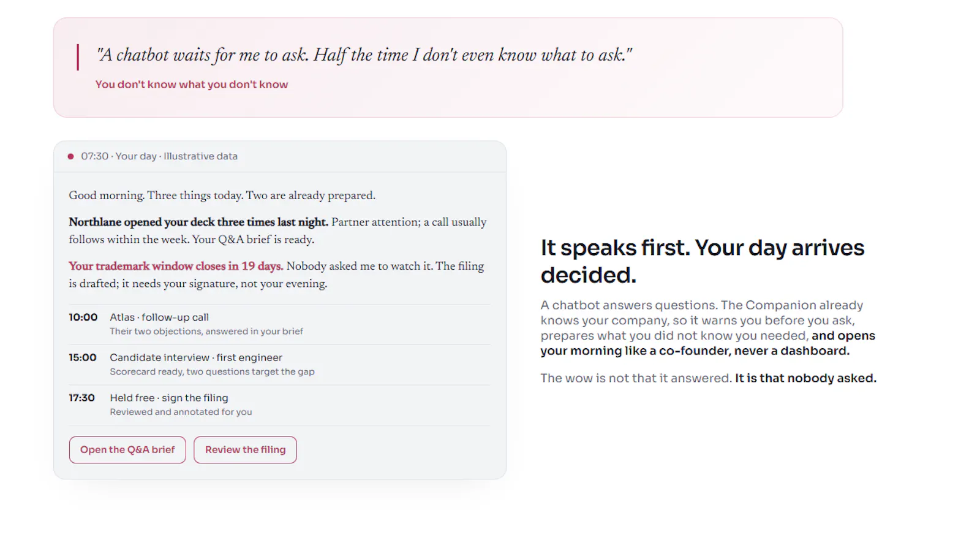980x548 pixels.
Task: Click 'Their two objections, answered in your brief'
Action: click(206, 332)
